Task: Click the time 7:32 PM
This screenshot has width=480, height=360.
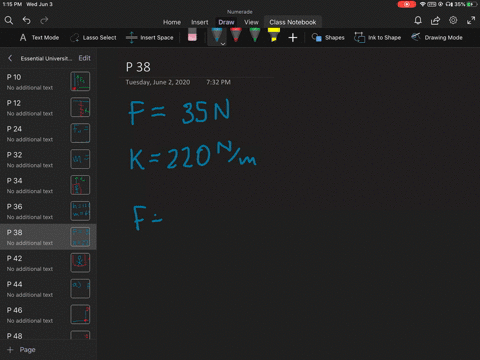Action: point(218,82)
